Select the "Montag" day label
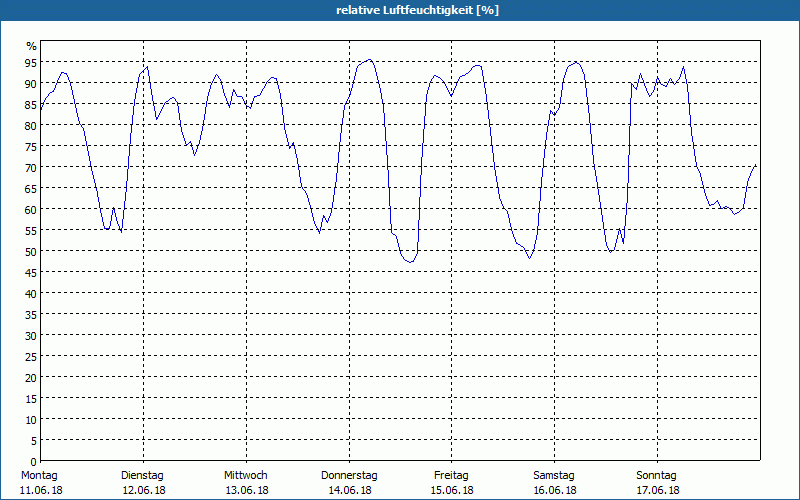The height and width of the screenshot is (500, 800). pyautogui.click(x=39, y=475)
